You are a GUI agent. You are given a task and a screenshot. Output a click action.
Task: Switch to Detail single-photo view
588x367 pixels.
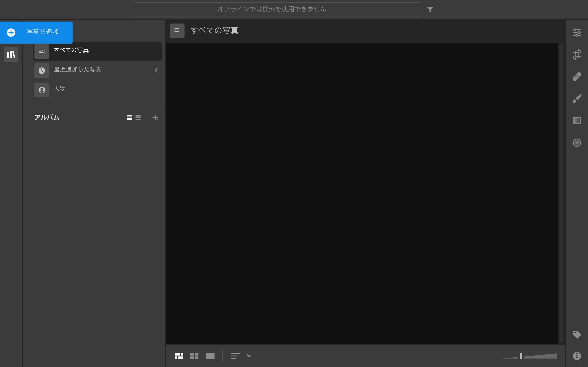(210, 356)
